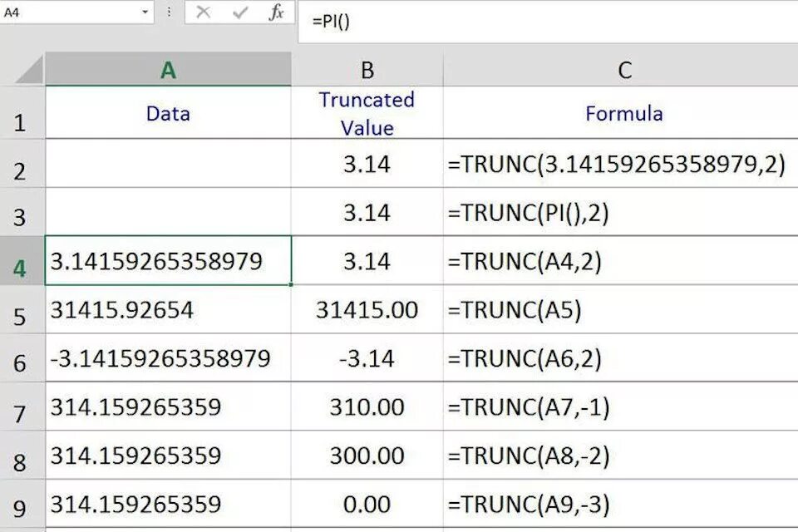This screenshot has height=532, width=798.
Task: Select column C header
Action: tap(621, 69)
